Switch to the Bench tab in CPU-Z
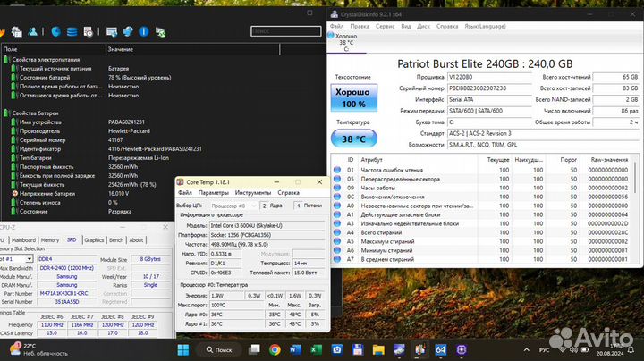 (116, 240)
